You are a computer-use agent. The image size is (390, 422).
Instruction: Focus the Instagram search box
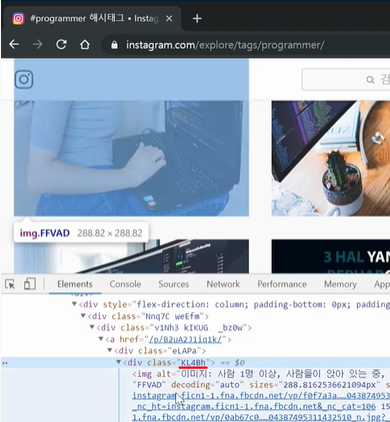tap(346, 80)
